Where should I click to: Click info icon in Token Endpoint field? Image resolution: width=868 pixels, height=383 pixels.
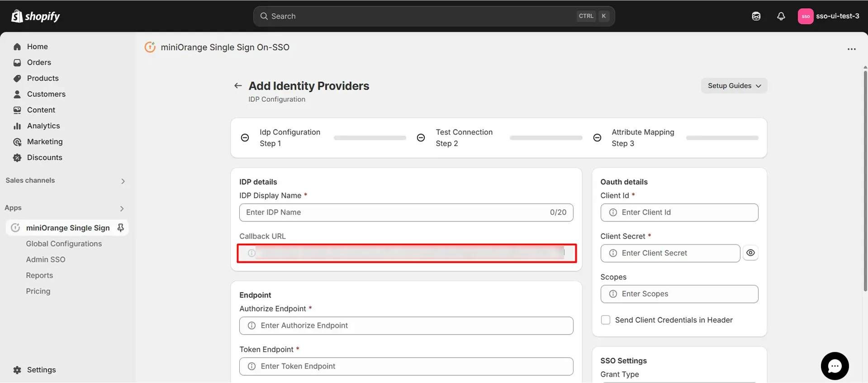[x=251, y=366]
